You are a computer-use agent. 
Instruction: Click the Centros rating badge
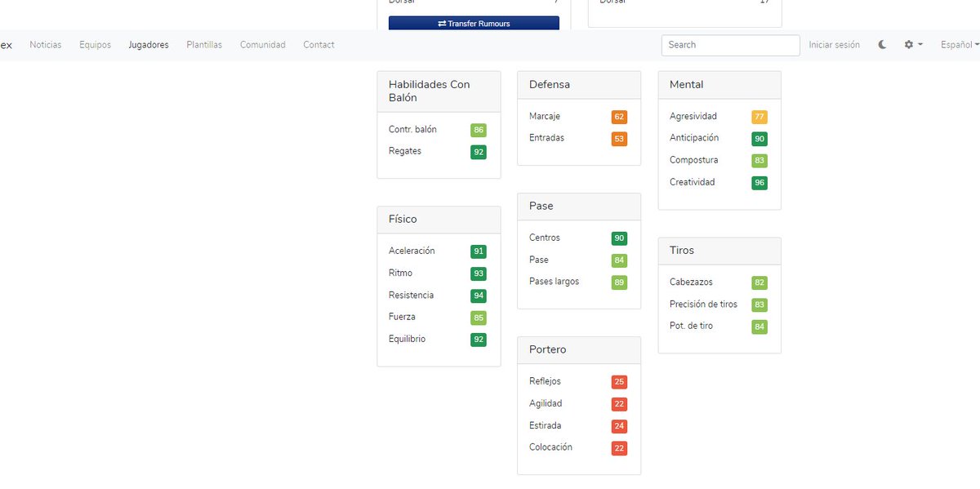click(x=619, y=238)
